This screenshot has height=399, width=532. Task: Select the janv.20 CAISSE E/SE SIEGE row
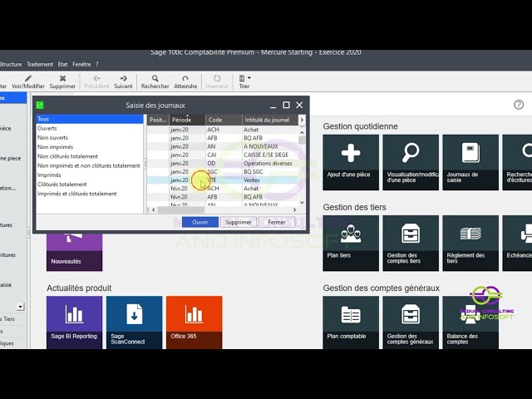(223, 155)
